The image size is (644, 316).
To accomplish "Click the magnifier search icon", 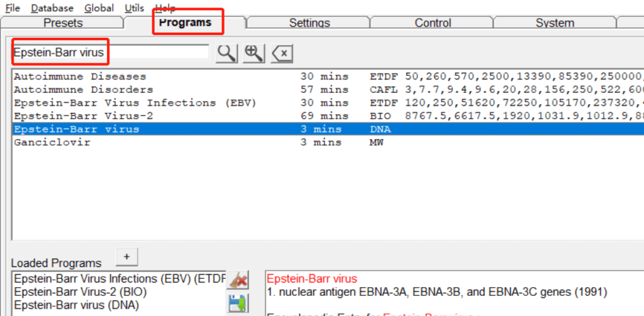I will pyautogui.click(x=226, y=53).
